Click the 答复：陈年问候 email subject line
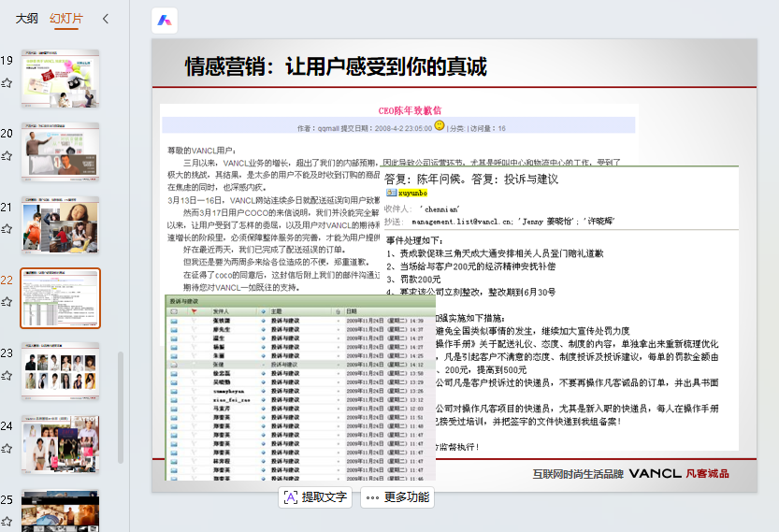 pyautogui.click(x=471, y=180)
